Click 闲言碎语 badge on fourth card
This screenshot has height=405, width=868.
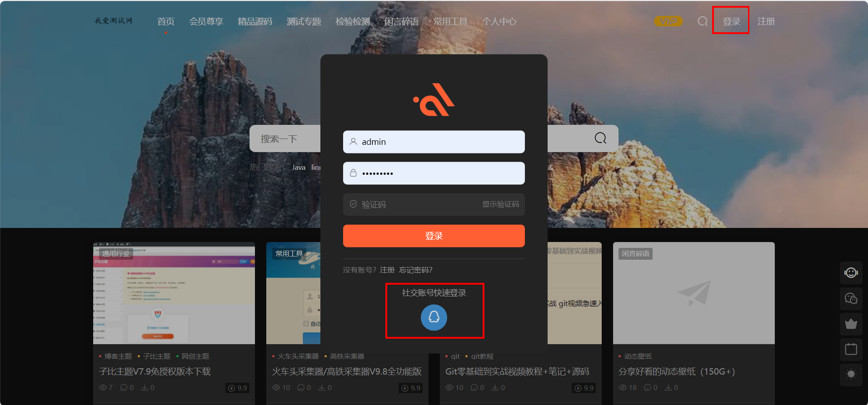pos(635,253)
